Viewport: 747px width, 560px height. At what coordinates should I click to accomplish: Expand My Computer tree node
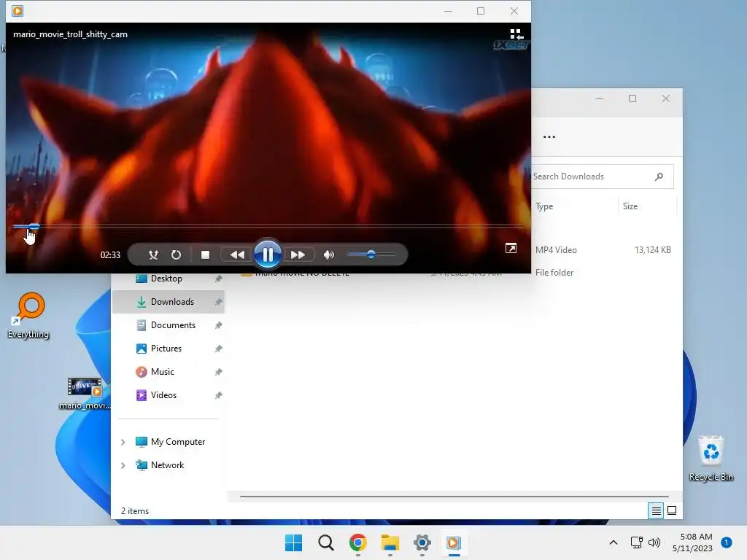pos(123,442)
